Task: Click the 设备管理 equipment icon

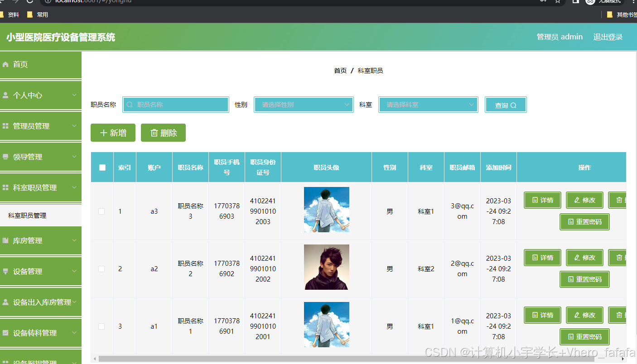Action: [5, 271]
